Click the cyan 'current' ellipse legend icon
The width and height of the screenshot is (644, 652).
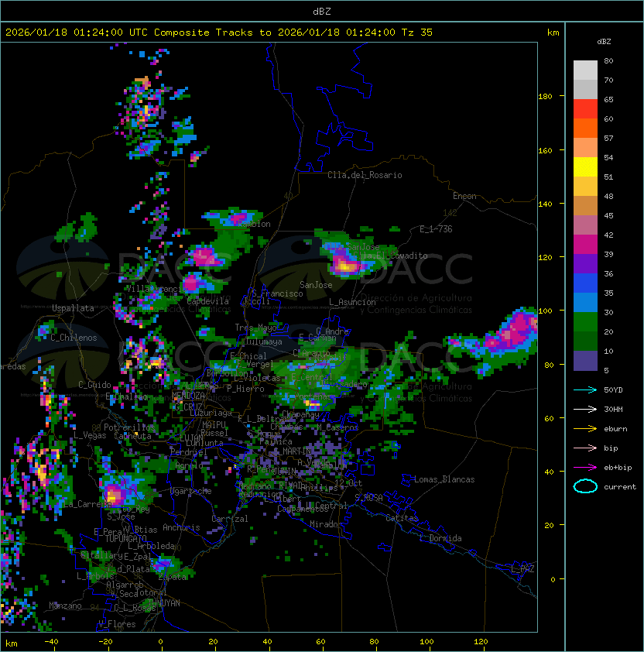[585, 486]
